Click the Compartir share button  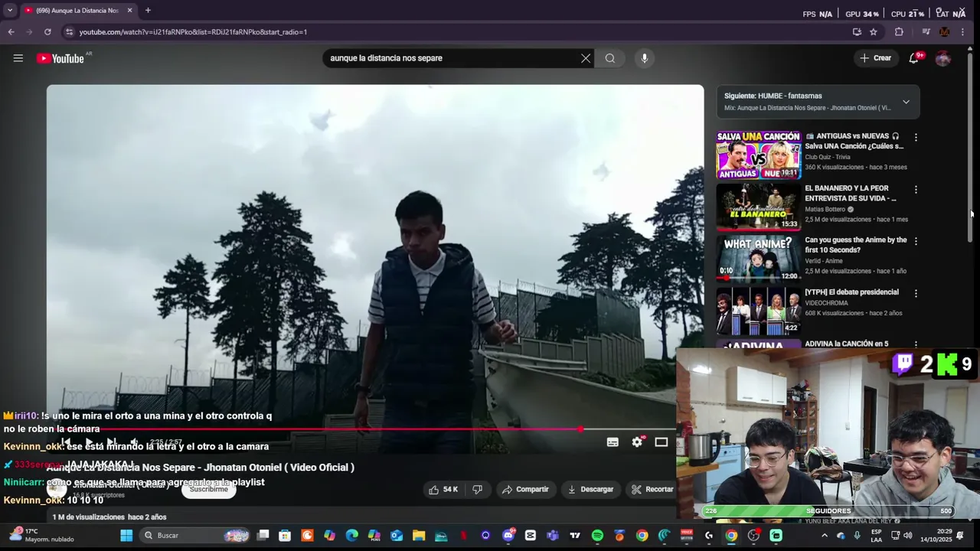pyautogui.click(x=525, y=490)
